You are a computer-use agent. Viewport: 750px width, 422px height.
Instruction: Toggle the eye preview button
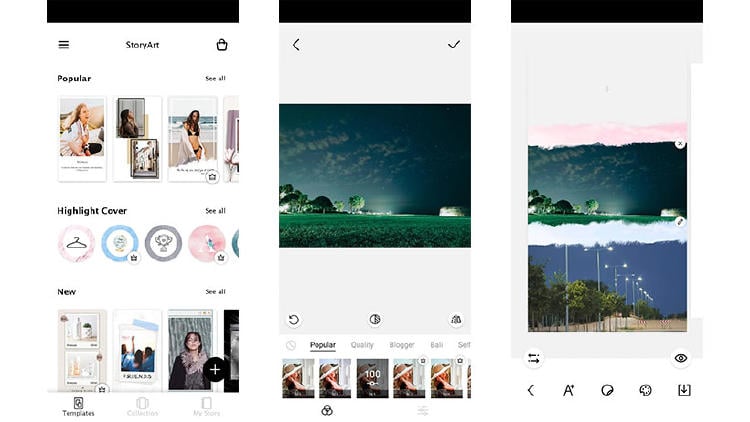click(681, 358)
